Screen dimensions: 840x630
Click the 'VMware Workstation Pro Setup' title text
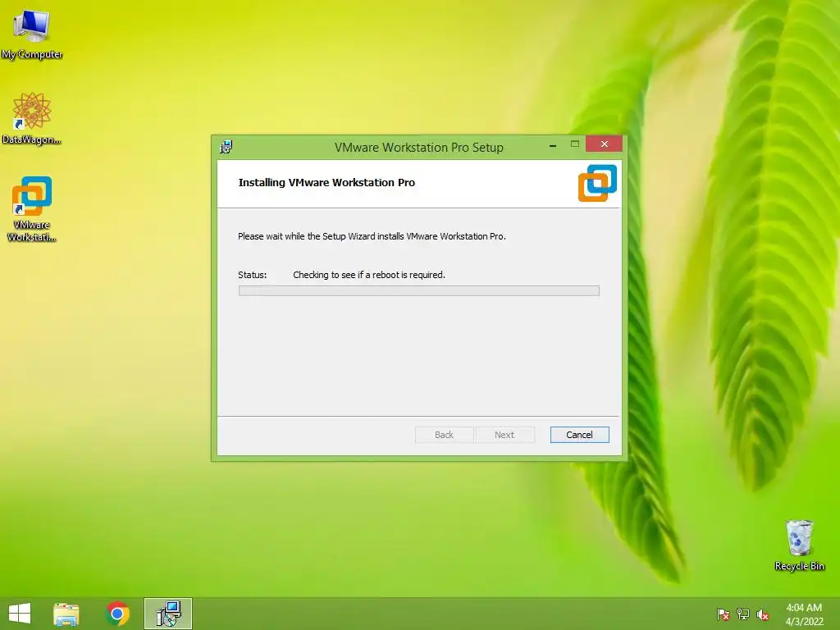click(419, 148)
